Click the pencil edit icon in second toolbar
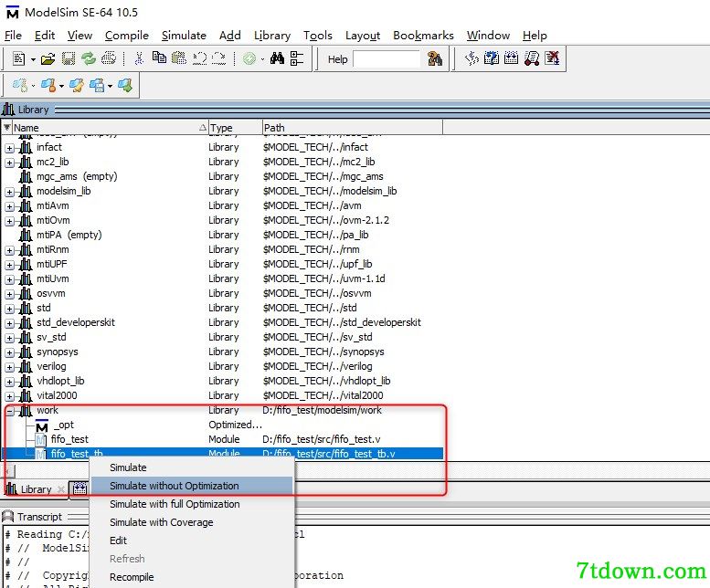The width and height of the screenshot is (710, 588). 76,85
